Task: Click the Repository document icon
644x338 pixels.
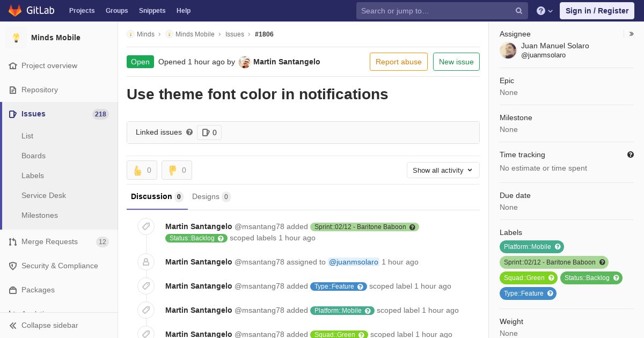Action: pos(13,90)
